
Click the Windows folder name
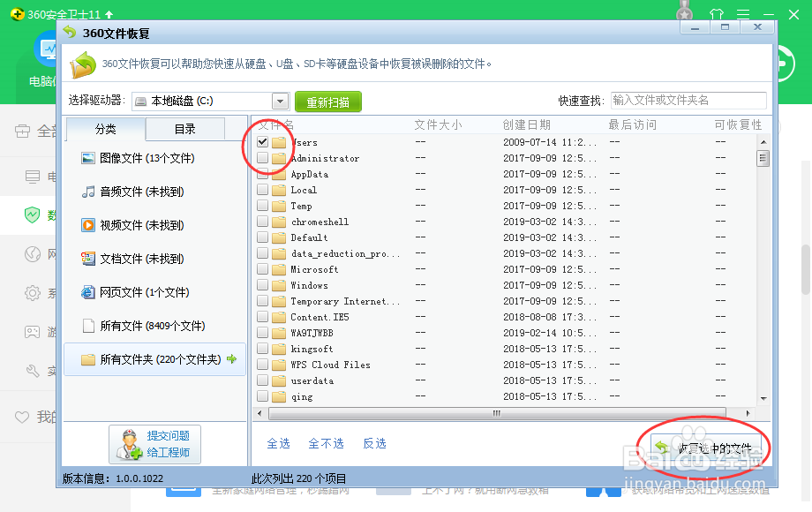click(309, 285)
